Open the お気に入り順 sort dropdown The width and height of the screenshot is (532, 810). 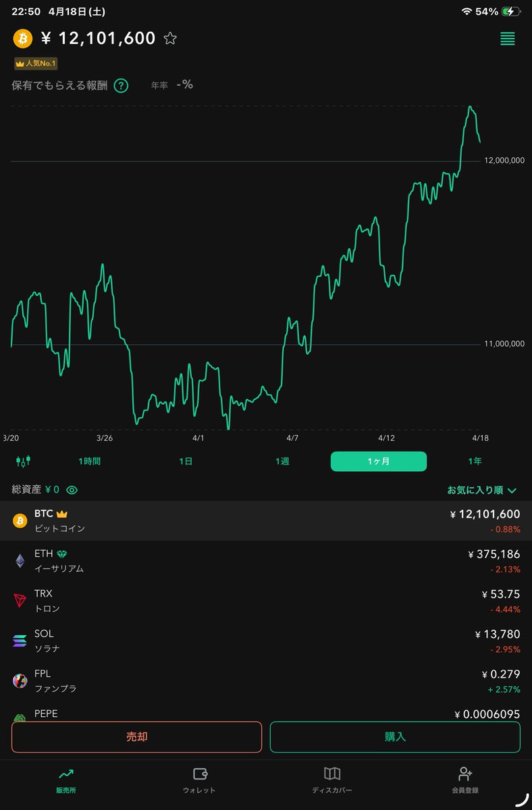pos(482,490)
